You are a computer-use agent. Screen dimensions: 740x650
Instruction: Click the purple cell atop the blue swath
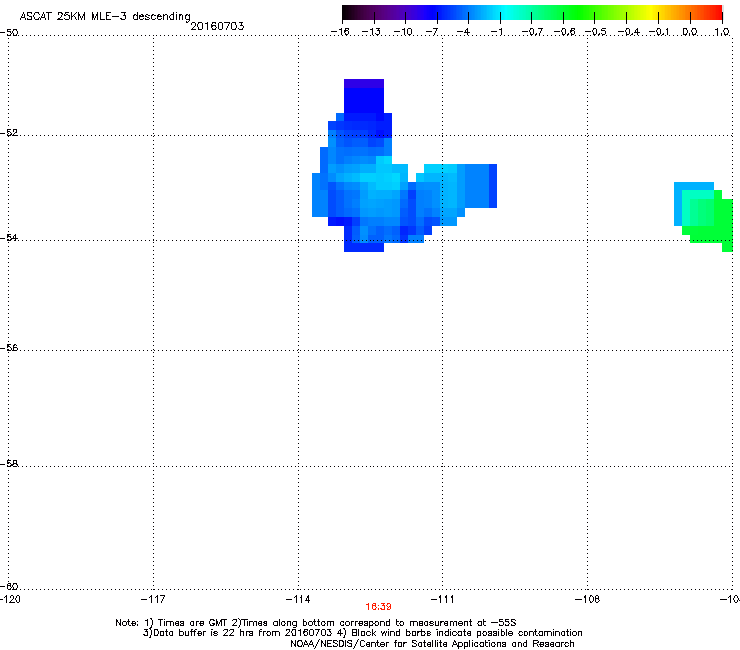(364, 84)
